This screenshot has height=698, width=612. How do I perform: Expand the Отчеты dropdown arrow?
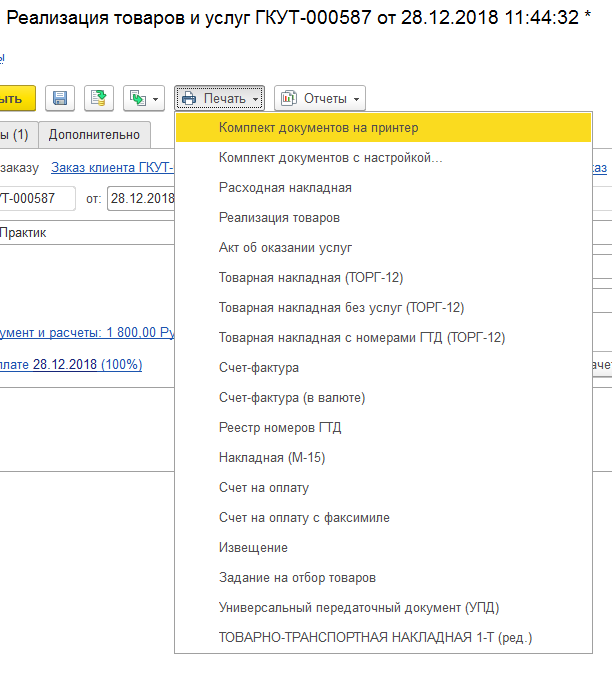(x=357, y=99)
